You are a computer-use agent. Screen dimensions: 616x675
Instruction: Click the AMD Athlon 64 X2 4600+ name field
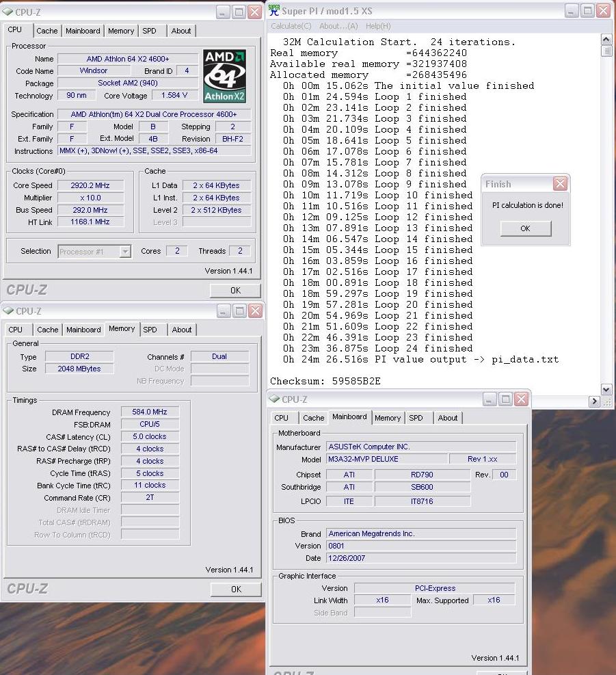pyautogui.click(x=127, y=59)
